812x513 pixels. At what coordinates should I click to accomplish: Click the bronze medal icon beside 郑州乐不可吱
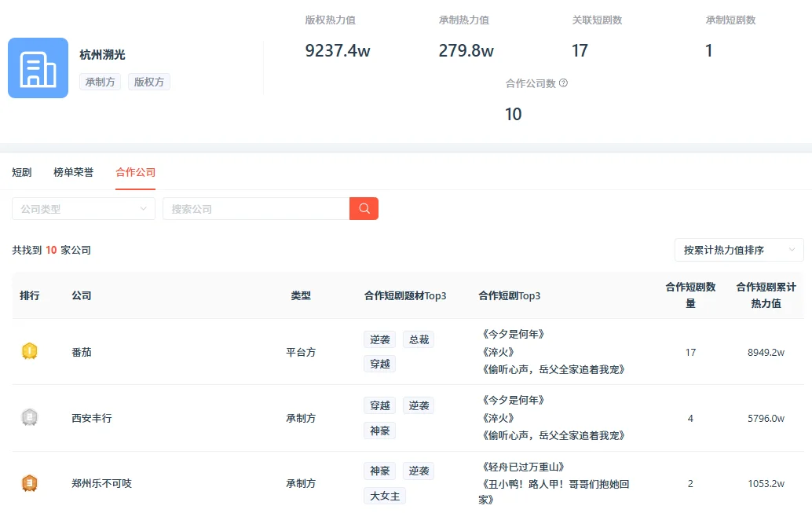click(x=30, y=483)
